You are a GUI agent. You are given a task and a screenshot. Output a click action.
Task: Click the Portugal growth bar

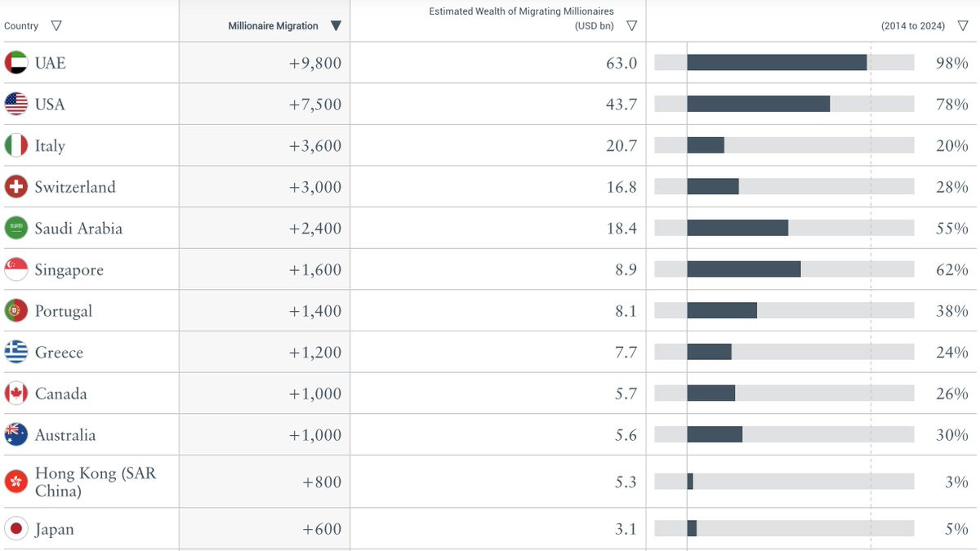(722, 311)
